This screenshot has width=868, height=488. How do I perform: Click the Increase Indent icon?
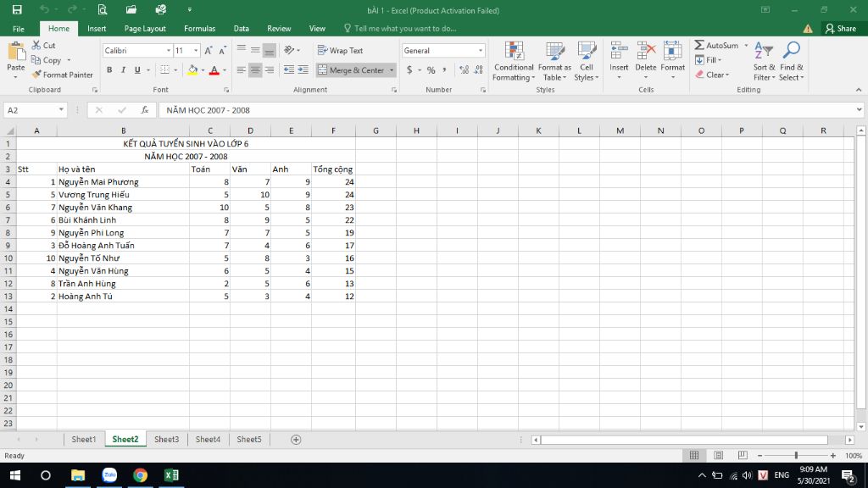pos(303,69)
